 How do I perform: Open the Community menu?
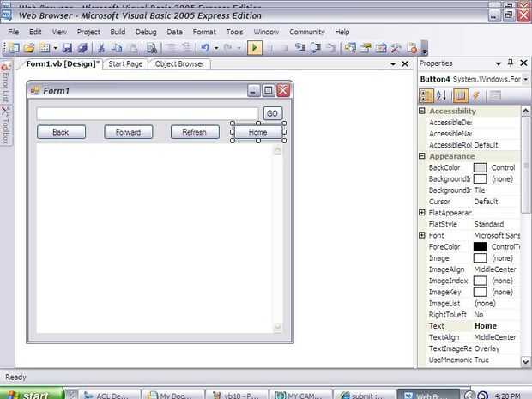tap(307, 32)
